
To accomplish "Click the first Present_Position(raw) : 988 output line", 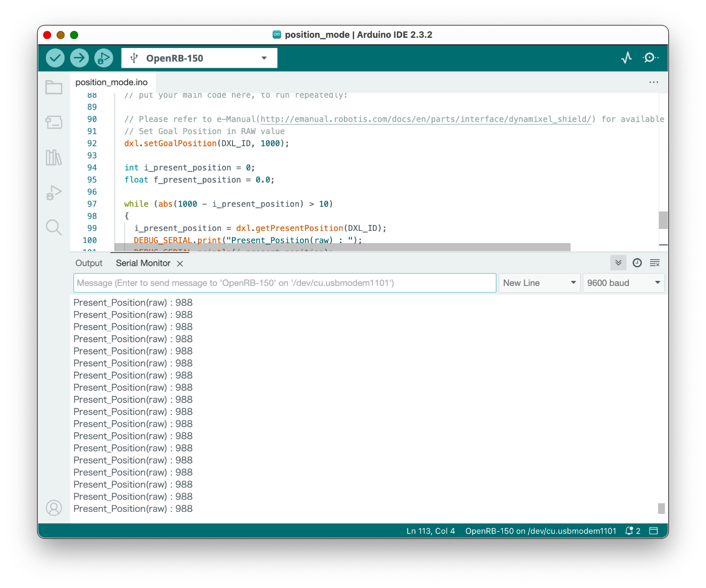I will tap(133, 303).
